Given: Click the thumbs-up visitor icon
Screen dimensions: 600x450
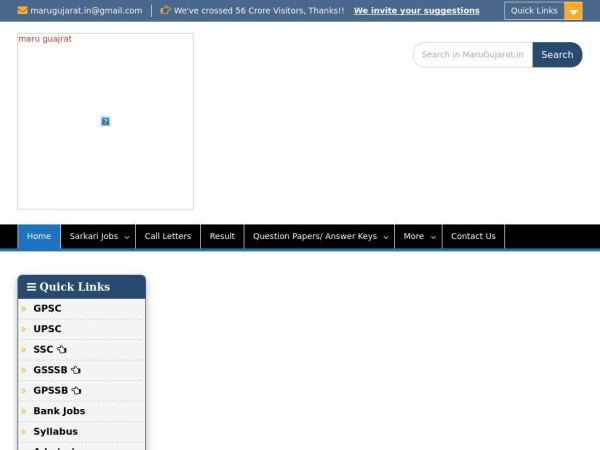Looking at the screenshot, I should (165, 10).
